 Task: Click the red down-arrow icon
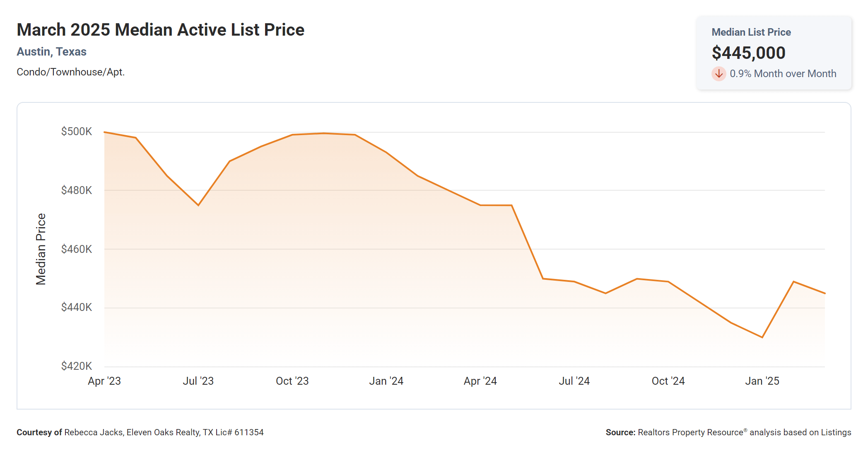click(x=719, y=74)
